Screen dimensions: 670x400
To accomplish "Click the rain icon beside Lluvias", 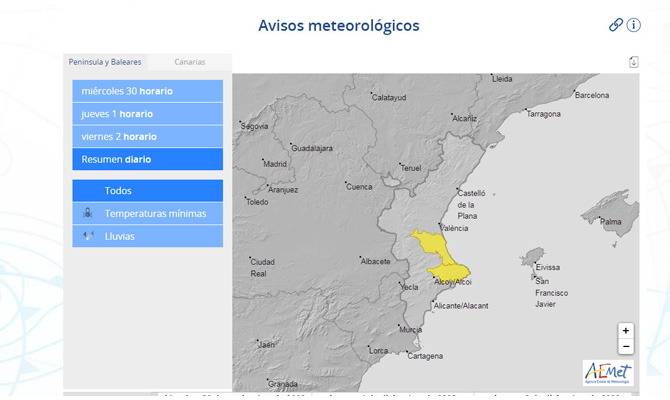I will point(88,236).
